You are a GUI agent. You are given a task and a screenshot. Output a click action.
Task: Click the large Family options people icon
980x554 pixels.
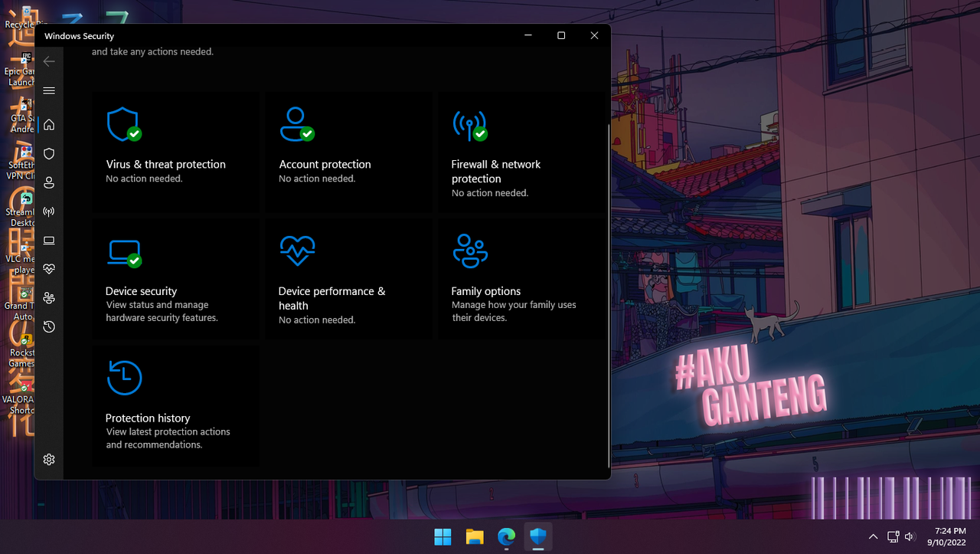coord(470,251)
